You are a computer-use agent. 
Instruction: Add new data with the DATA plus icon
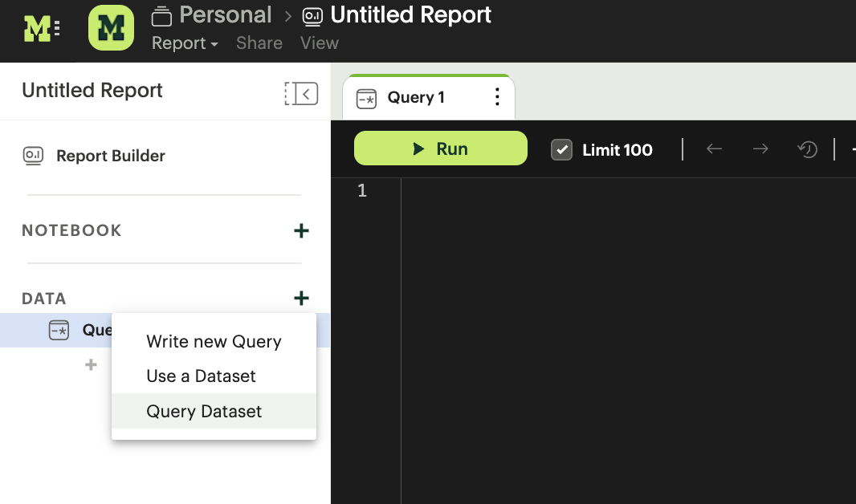click(301, 298)
